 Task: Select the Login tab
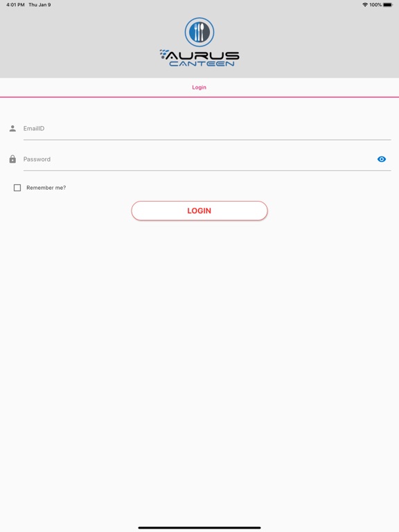(x=199, y=87)
